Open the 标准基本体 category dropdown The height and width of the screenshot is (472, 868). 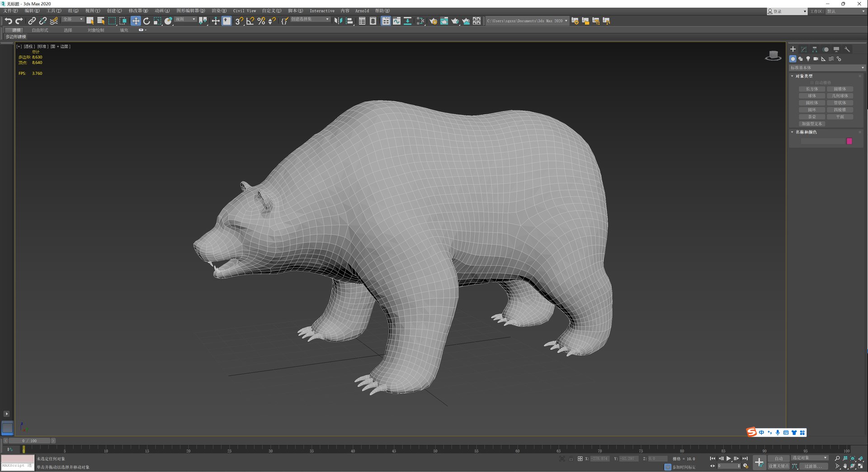pyautogui.click(x=827, y=68)
